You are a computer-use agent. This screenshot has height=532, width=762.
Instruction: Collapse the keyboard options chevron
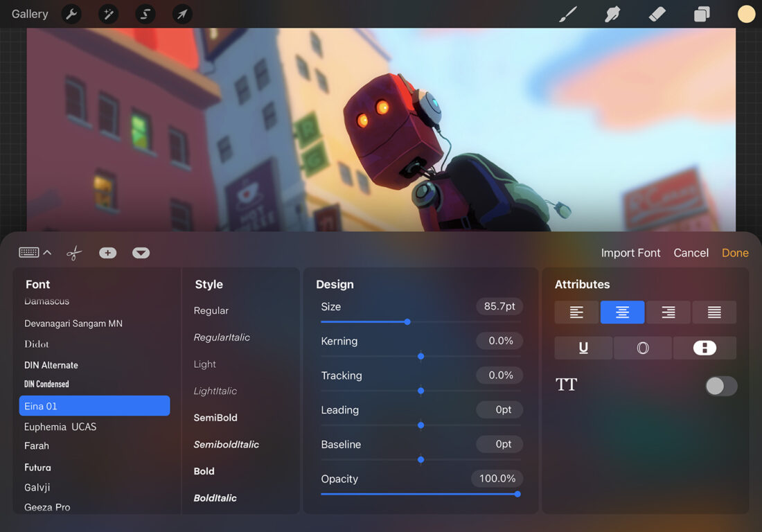coord(47,252)
